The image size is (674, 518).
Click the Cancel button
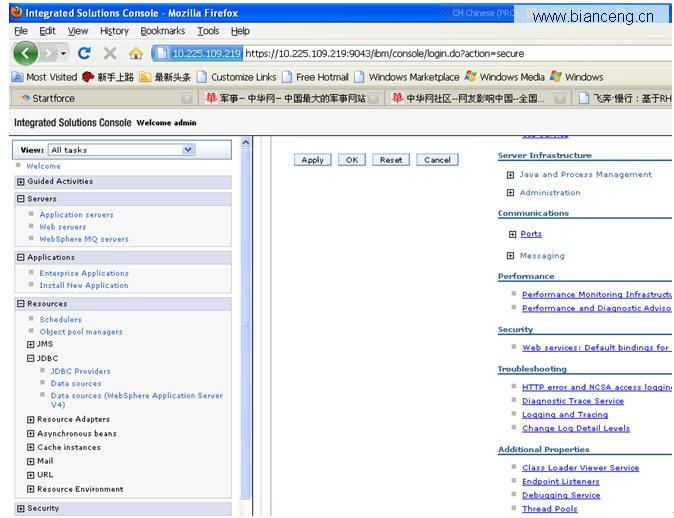[x=437, y=160]
